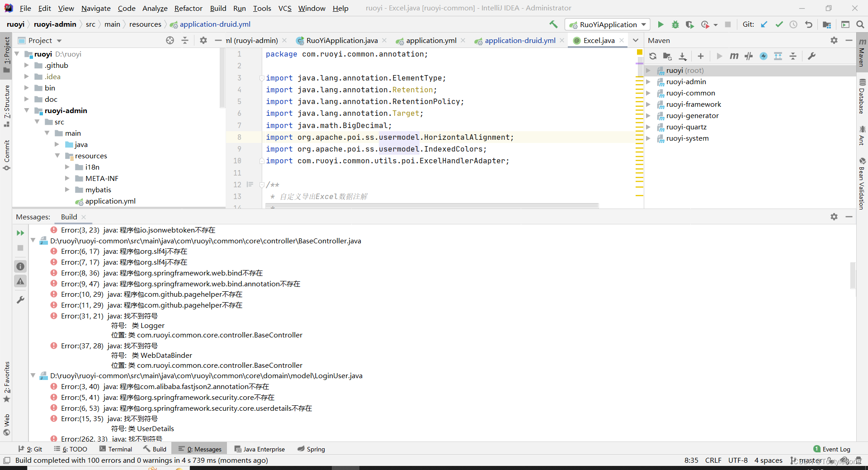Open the Refactor menu
The width and height of the screenshot is (868, 470).
click(x=189, y=8)
